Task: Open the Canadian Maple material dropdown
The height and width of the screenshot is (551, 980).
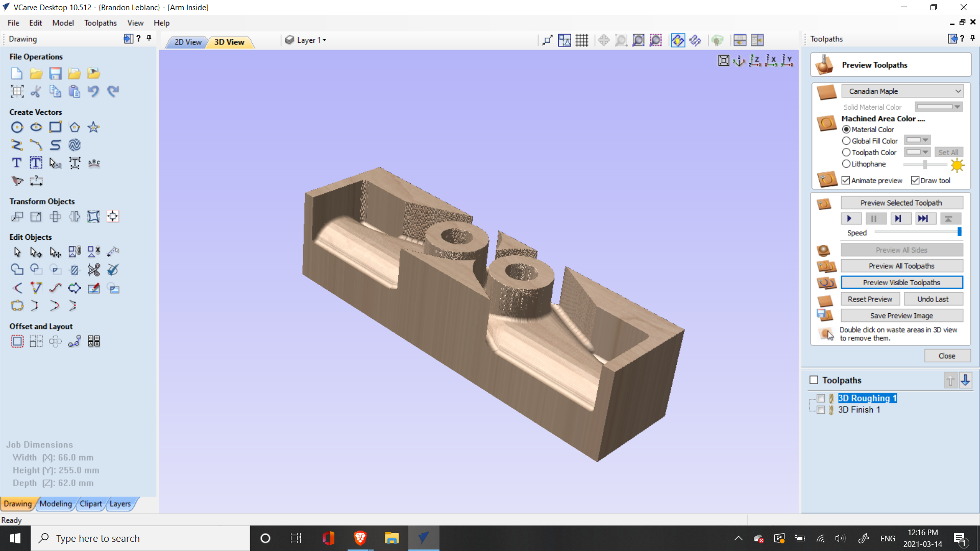Action: pos(902,91)
